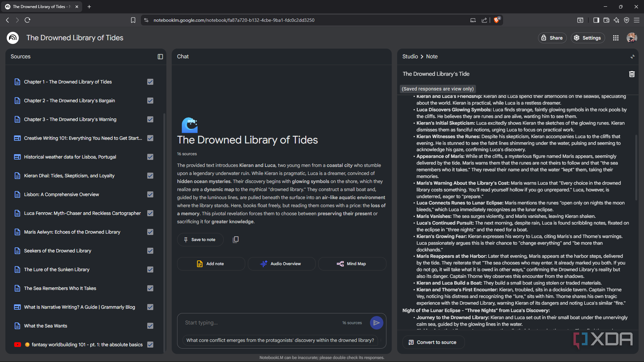The height and width of the screenshot is (362, 644).
Task: Collapse the Studio note view icon
Action: point(633,57)
